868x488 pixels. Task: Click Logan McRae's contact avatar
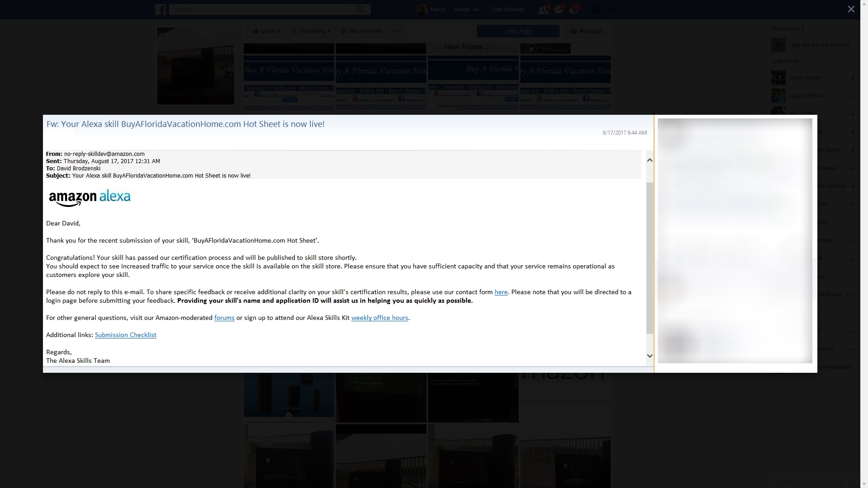(778, 96)
